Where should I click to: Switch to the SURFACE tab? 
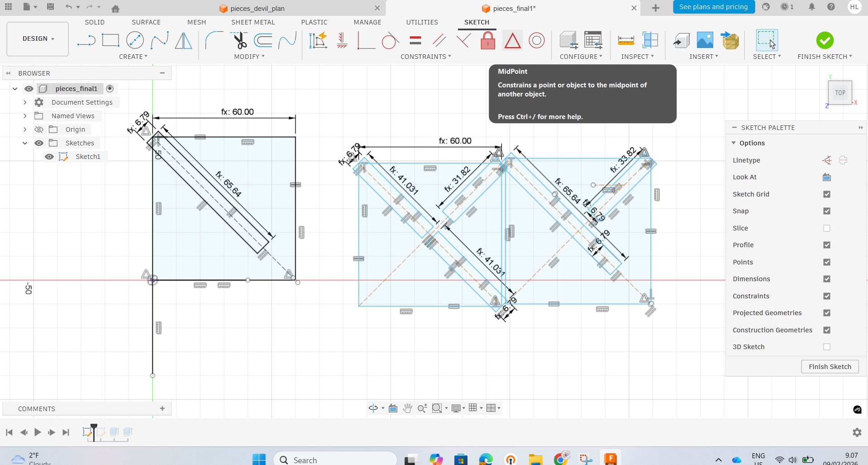pos(146,22)
